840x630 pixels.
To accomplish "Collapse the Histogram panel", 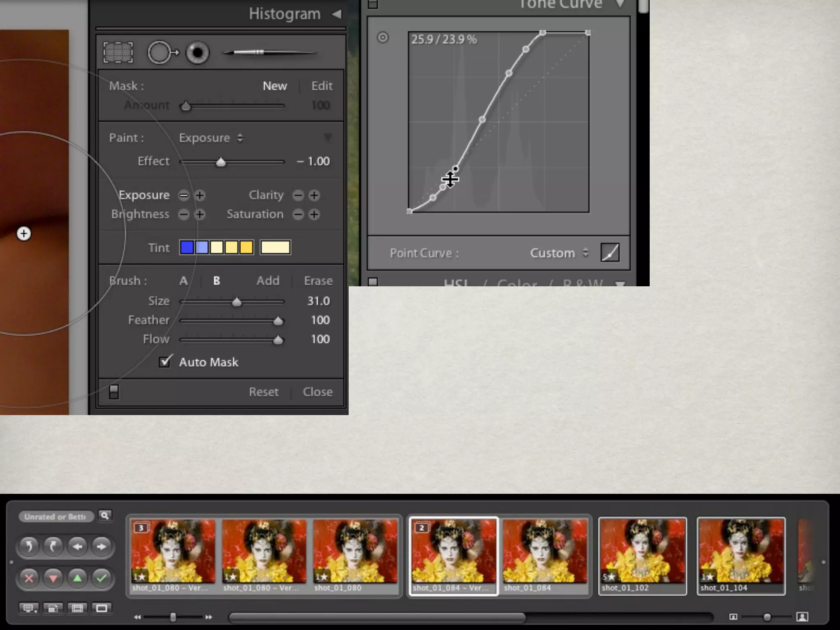I will coord(336,14).
